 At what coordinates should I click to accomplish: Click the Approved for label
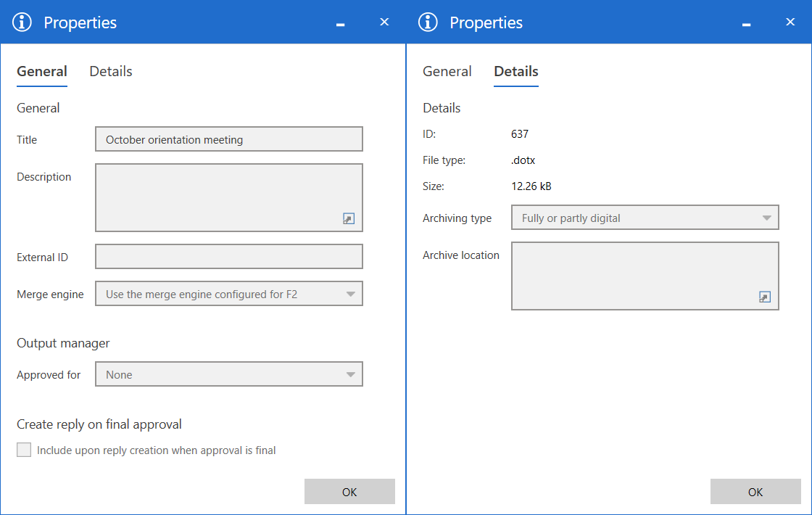point(49,374)
